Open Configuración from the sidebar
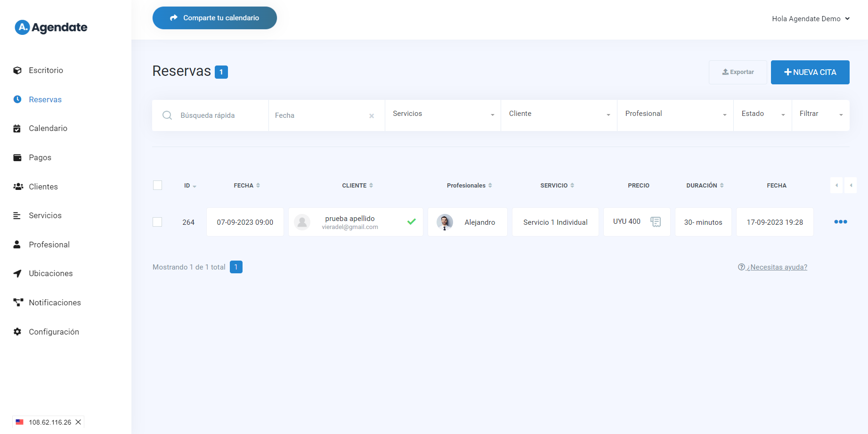Screen dimensions: 868x434 point(54,332)
